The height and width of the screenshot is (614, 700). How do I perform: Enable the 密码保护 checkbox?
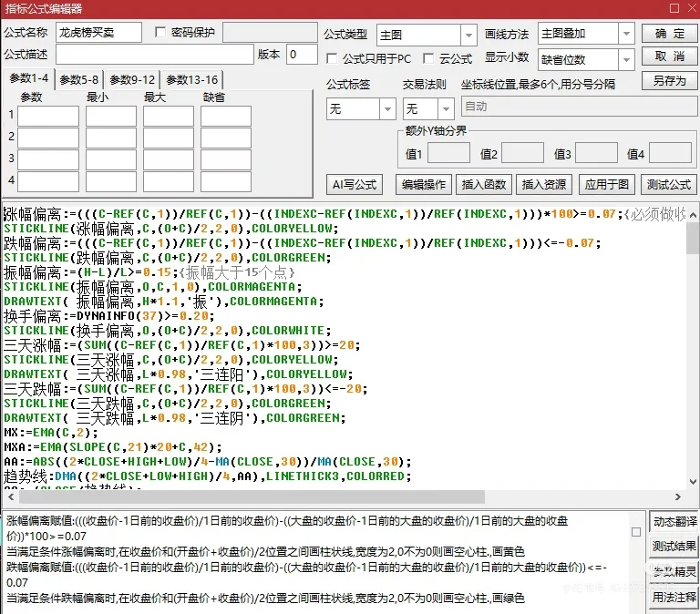click(x=160, y=32)
